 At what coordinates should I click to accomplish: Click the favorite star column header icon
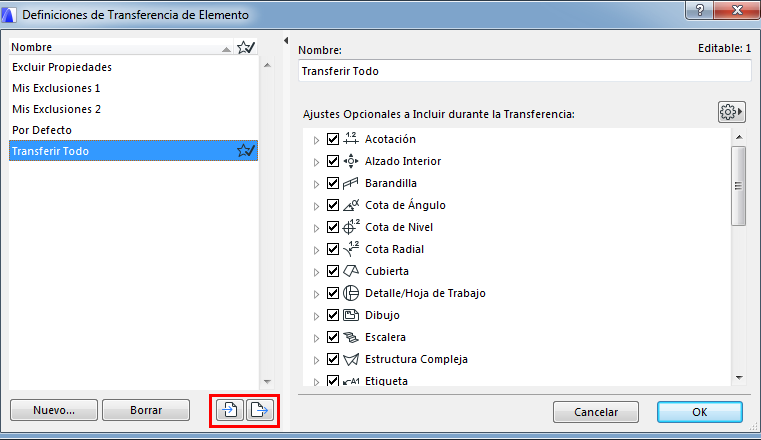(246, 47)
